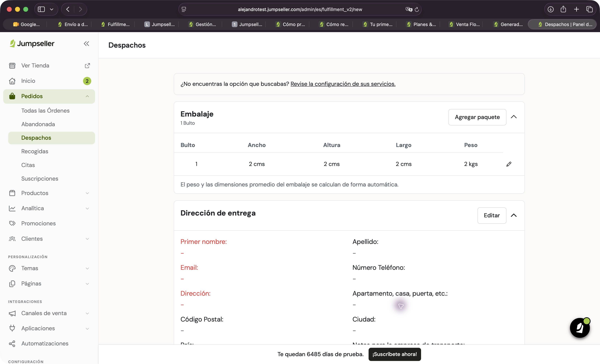Screen dimensions: 600x364
Task: Open the Suscripciones submenu item
Action: click(x=40, y=179)
